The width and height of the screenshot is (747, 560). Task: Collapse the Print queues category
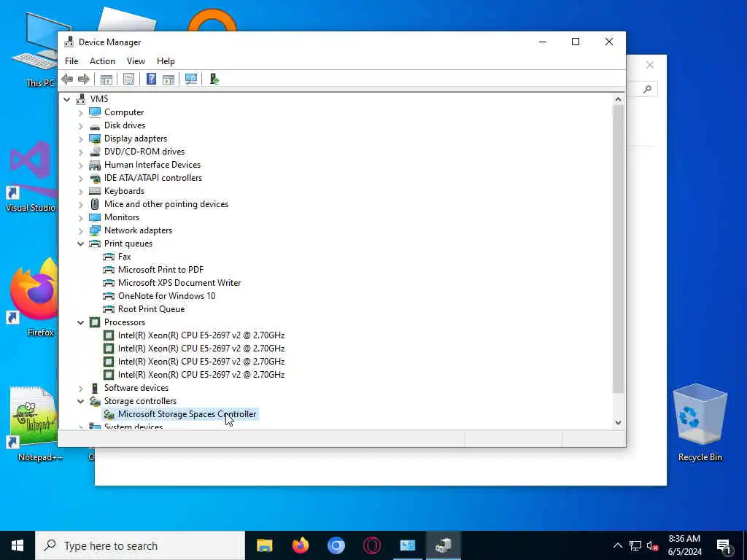[80, 244]
